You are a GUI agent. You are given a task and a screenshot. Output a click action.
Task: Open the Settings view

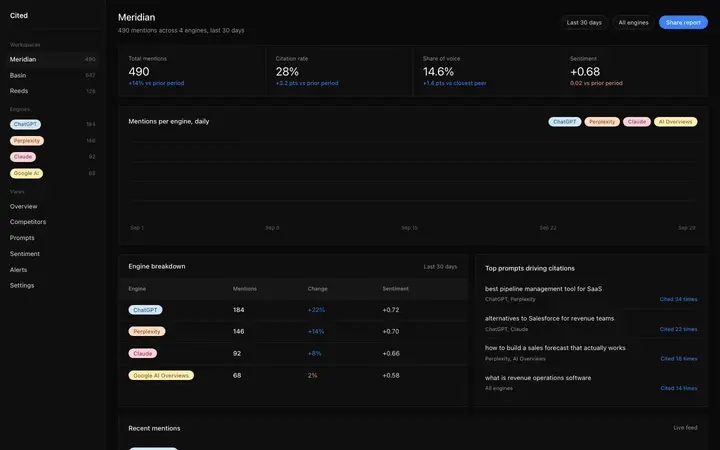pos(22,285)
